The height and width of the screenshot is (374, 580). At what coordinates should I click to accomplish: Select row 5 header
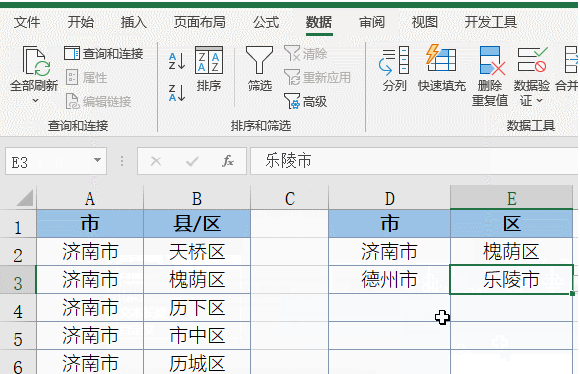(x=18, y=336)
